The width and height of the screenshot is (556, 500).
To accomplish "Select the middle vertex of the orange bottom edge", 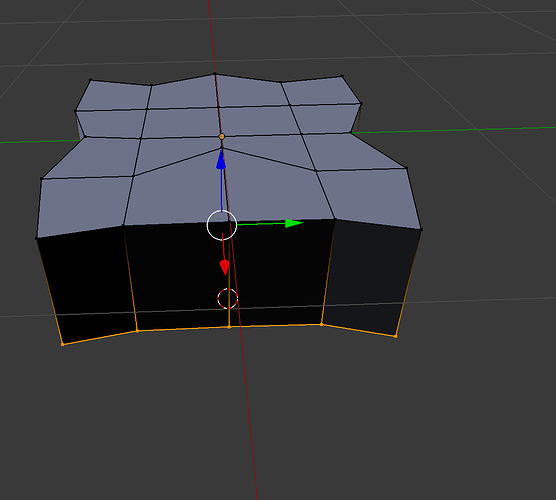I will pyautogui.click(x=229, y=327).
